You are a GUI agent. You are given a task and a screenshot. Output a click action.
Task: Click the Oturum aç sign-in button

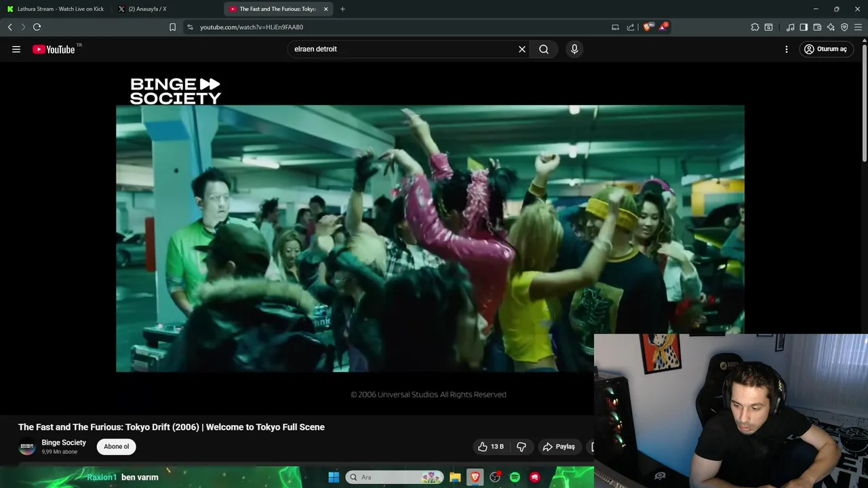[x=826, y=49]
